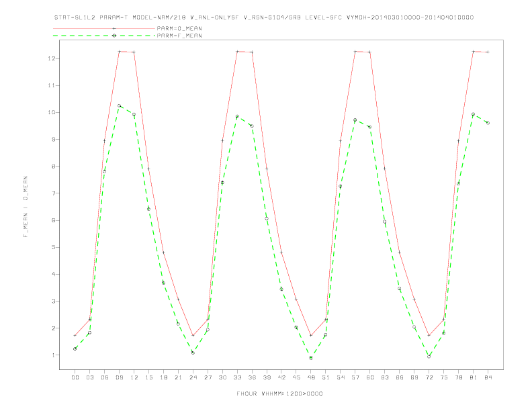
Task: Click x-axis forecast hour label 42
Action: pos(281,377)
